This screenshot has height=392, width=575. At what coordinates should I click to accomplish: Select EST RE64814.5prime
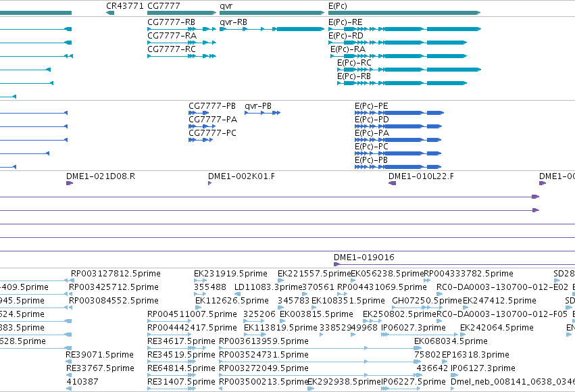pyautogui.click(x=171, y=375)
